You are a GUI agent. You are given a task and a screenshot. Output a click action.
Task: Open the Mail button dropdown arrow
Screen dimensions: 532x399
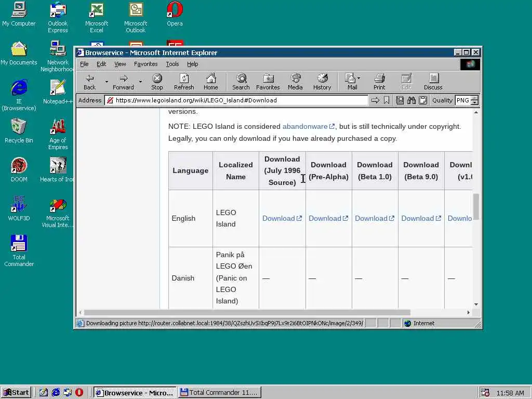pyautogui.click(x=359, y=78)
